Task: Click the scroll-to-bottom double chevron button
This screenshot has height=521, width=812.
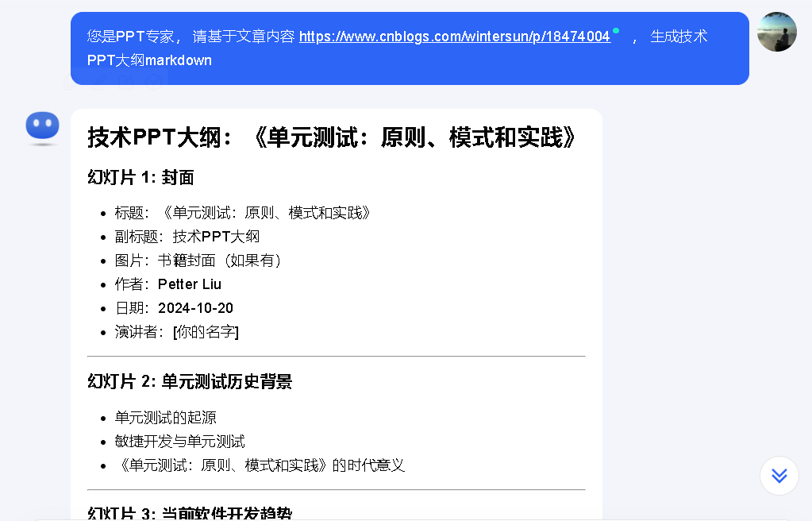Action: pos(779,475)
